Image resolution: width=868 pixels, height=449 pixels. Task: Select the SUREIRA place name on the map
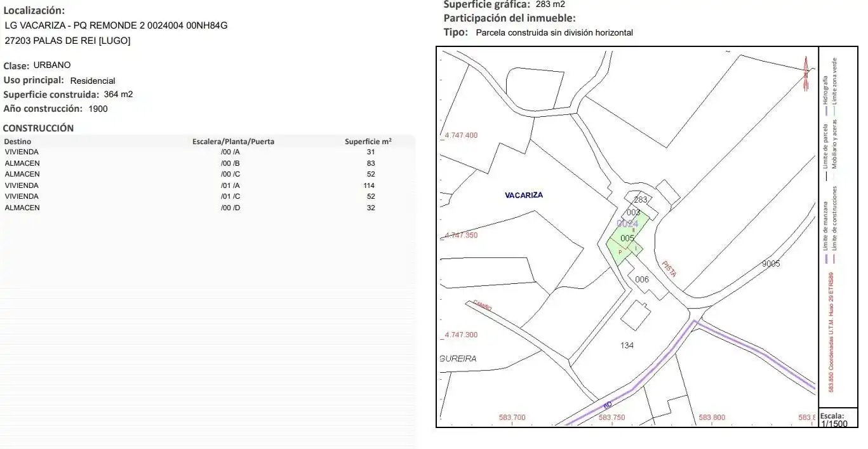coord(458,359)
